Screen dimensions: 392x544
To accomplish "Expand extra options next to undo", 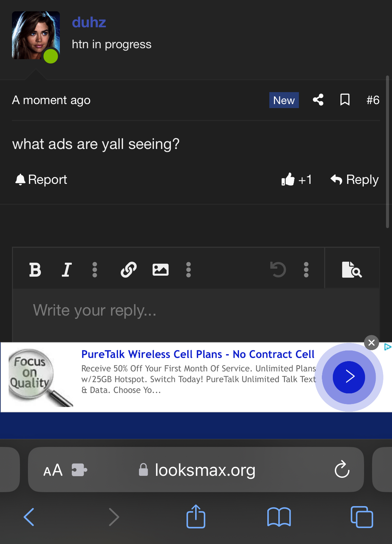I will coord(306,270).
